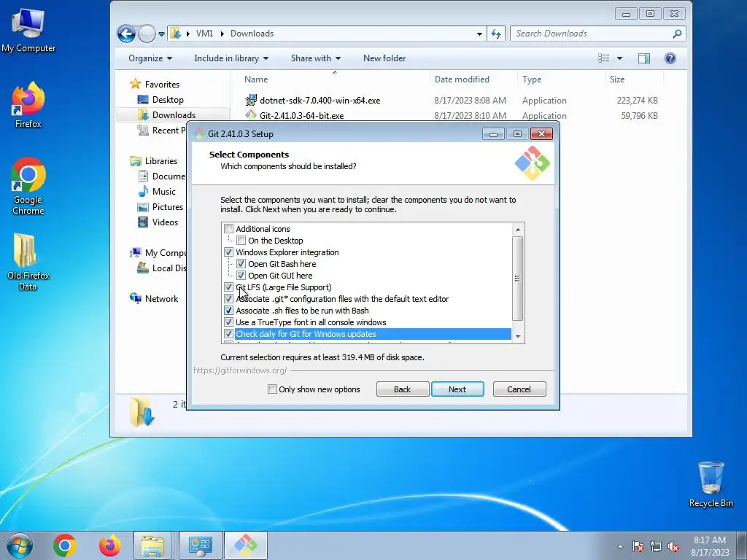Expand VM1 breadcrumb arrow

(222, 34)
